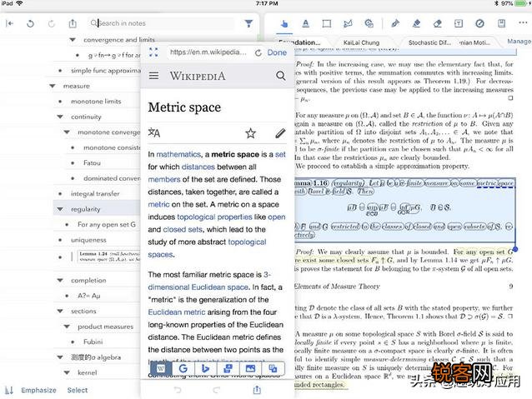Collapse the outline panel with the arrow-to-bar icon

coord(9,23)
